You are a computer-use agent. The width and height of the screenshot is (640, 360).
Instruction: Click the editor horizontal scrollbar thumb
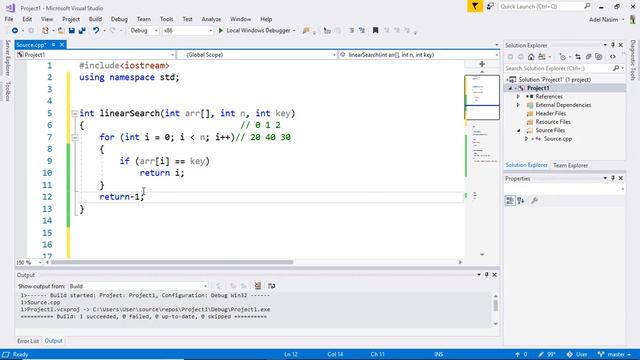point(172,262)
